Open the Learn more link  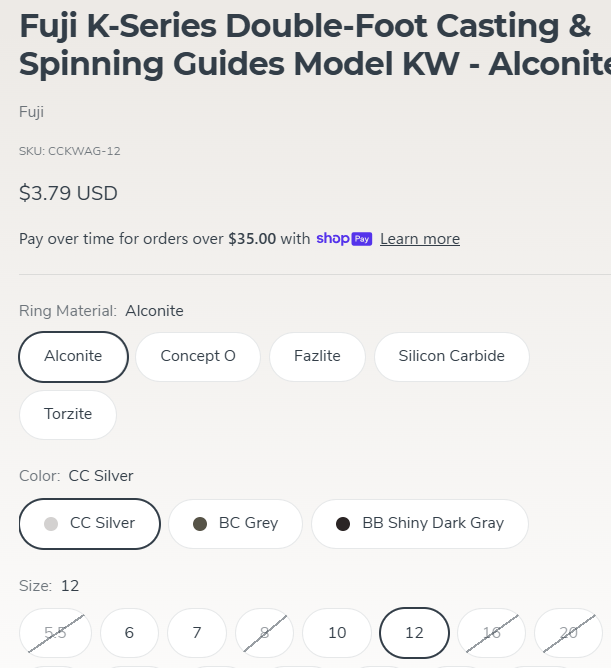420,239
